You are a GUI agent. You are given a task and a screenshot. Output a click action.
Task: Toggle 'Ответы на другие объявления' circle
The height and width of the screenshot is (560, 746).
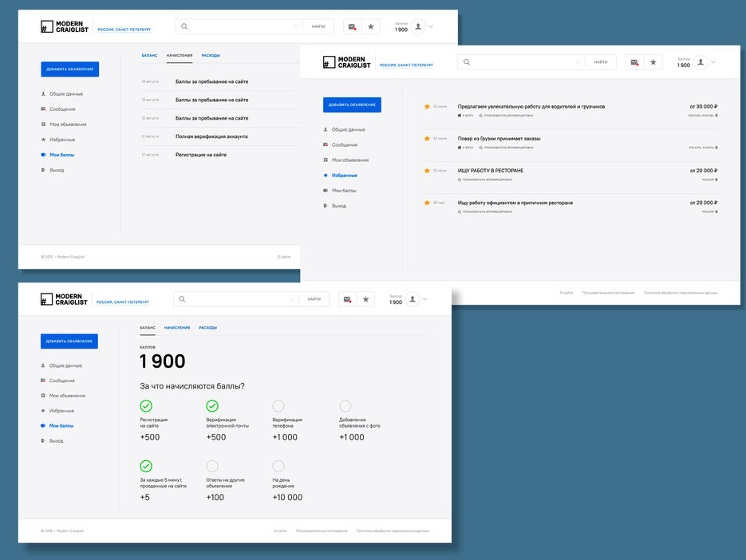212,466
